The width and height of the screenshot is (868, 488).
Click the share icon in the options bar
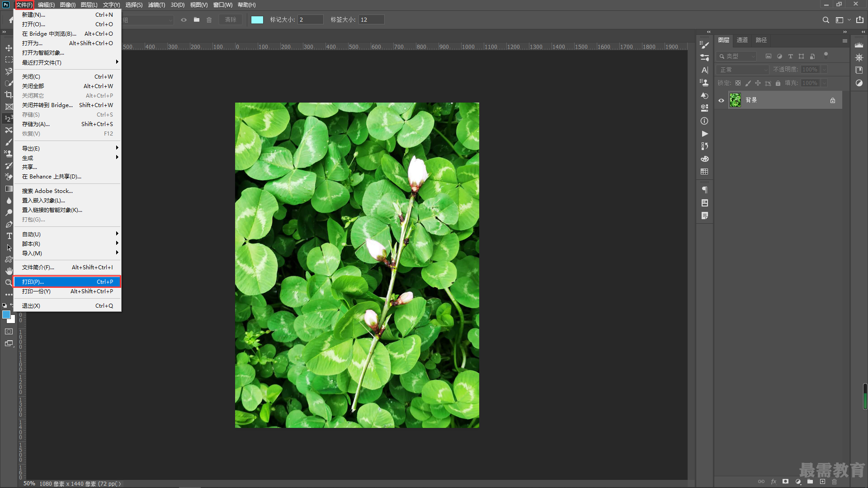860,20
